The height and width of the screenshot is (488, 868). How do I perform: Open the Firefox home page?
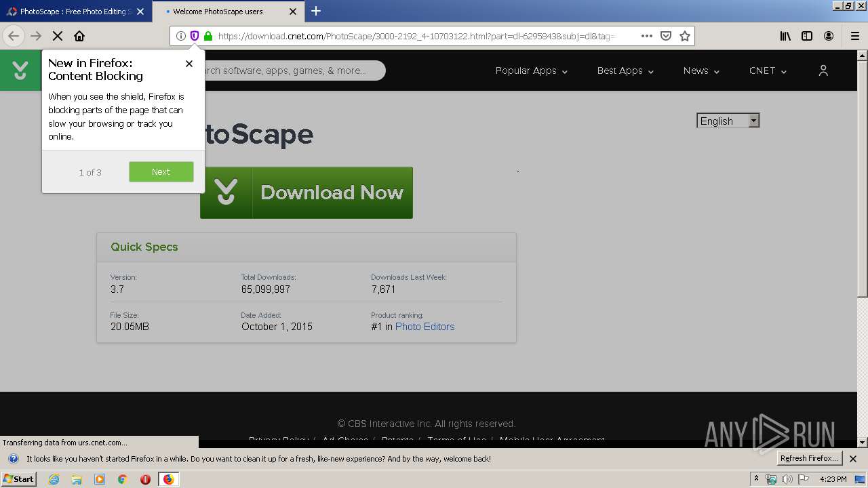coord(79,36)
